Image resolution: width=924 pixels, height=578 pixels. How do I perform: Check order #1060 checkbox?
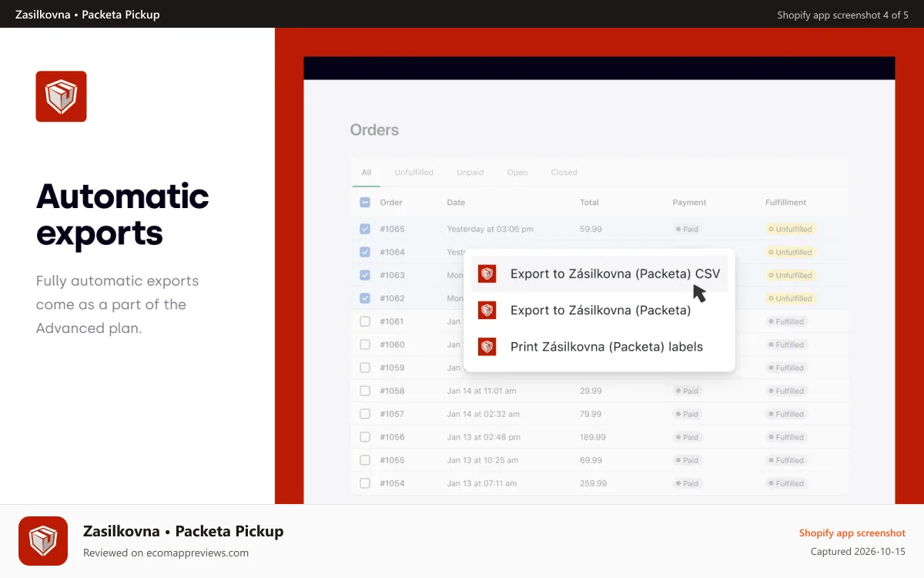coord(365,344)
